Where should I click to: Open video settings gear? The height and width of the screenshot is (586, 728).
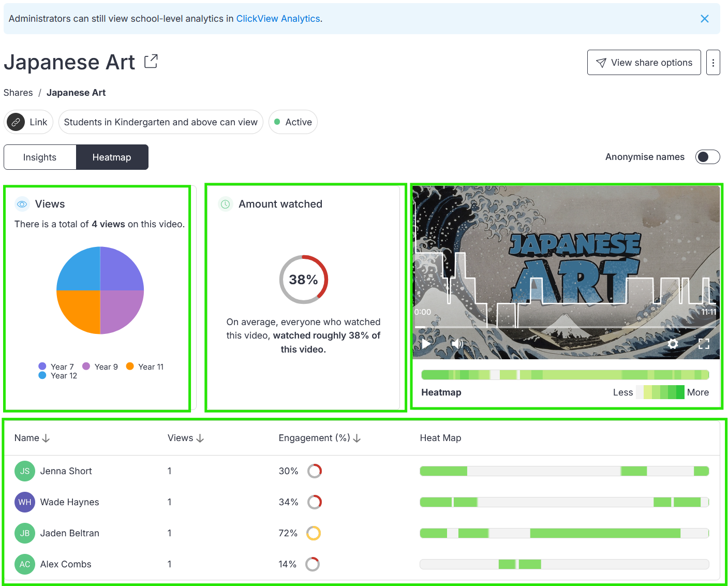tap(673, 343)
